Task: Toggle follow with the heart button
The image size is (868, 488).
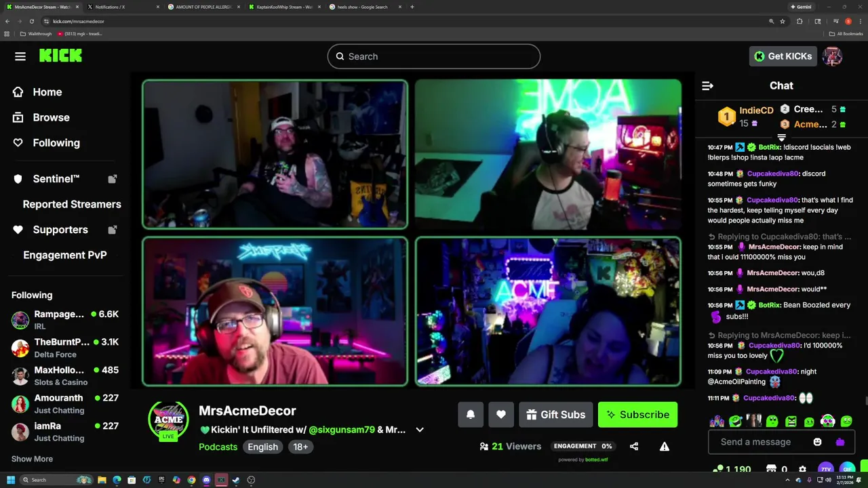Action: (501, 415)
